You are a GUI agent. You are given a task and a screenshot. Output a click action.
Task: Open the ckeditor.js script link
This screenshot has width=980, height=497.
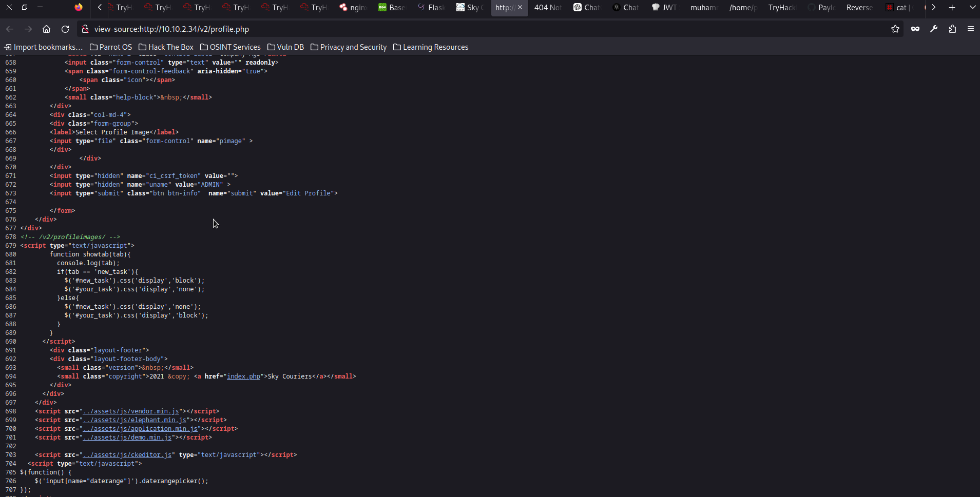point(127,455)
